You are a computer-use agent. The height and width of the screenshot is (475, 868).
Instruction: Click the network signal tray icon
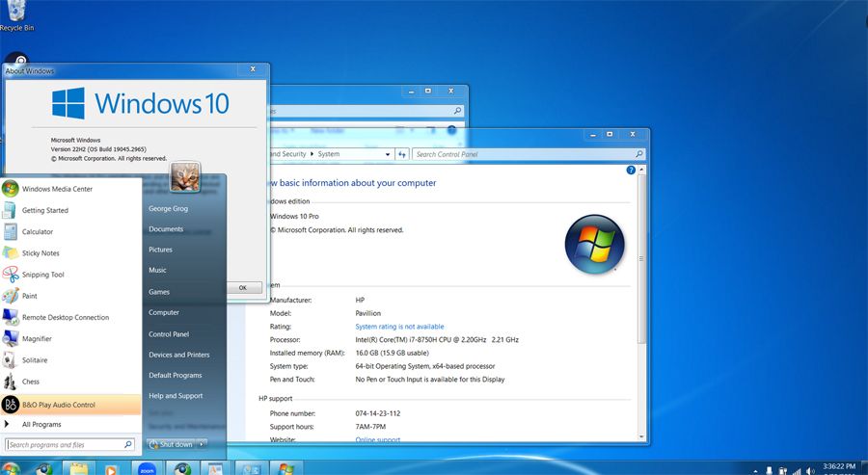[x=798, y=471]
